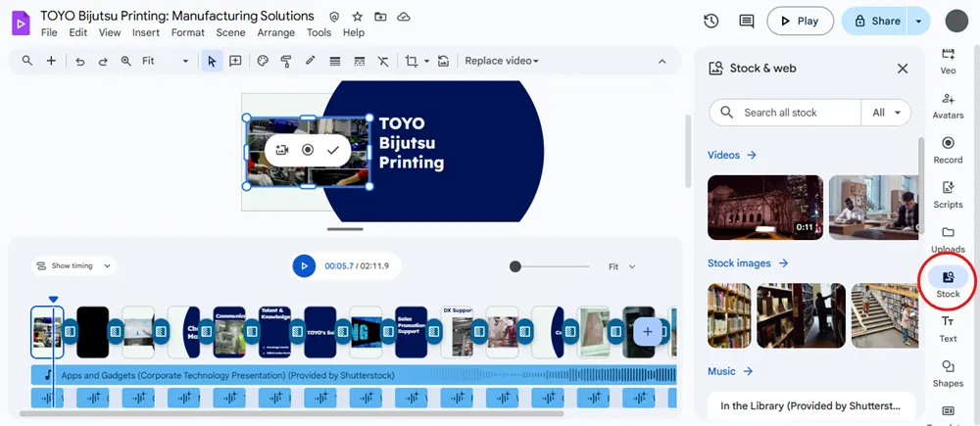Open the Record sidebar panel
The height and width of the screenshot is (426, 980).
click(x=948, y=149)
